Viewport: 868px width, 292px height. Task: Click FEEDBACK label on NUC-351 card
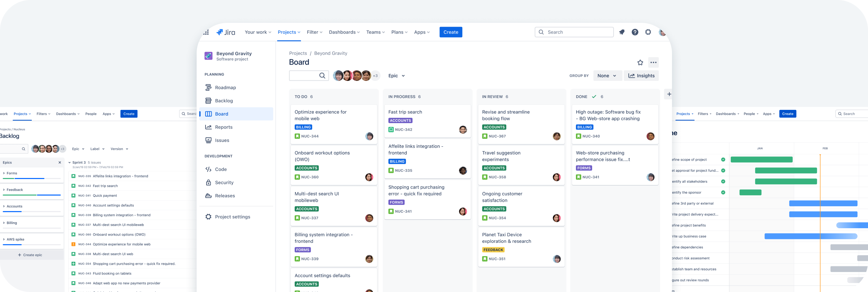pos(493,249)
